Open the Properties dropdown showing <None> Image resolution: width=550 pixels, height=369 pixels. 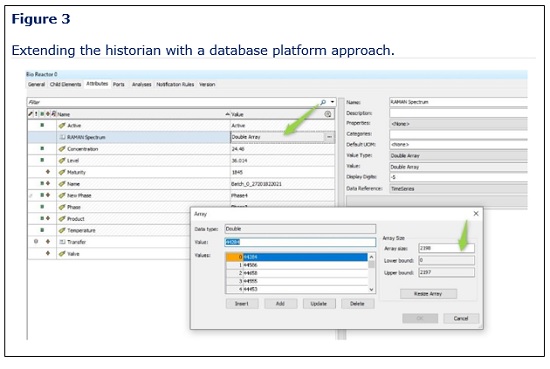pos(458,124)
